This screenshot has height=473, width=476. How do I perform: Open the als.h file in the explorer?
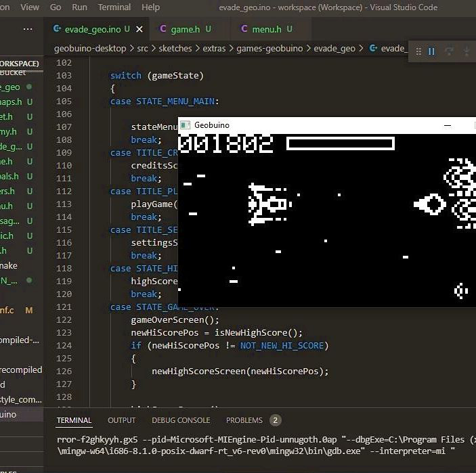tap(9, 176)
